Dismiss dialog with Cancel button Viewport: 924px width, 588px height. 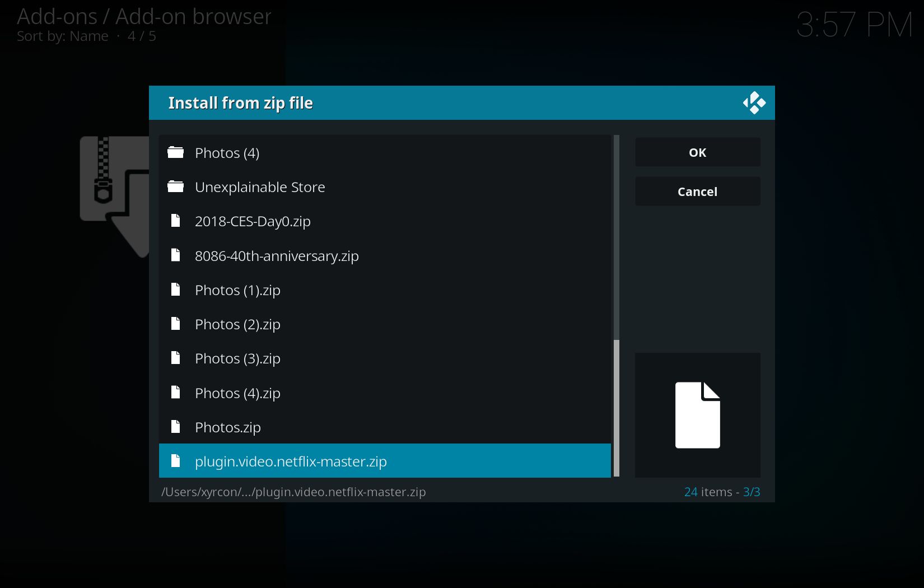[x=698, y=192]
